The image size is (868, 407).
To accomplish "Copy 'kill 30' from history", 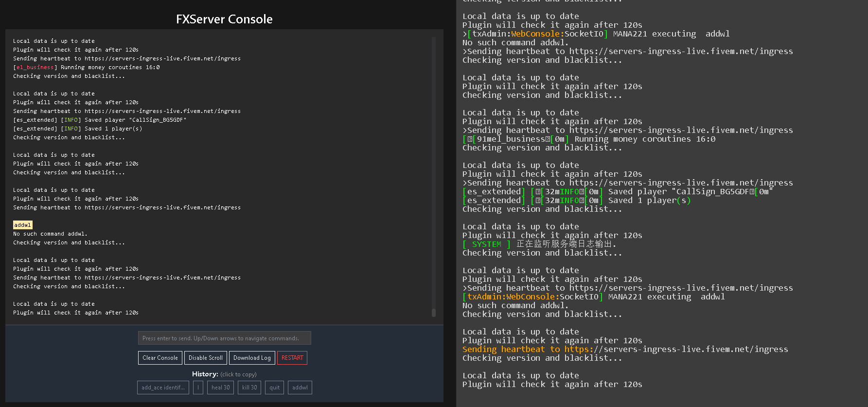I will click(x=249, y=388).
